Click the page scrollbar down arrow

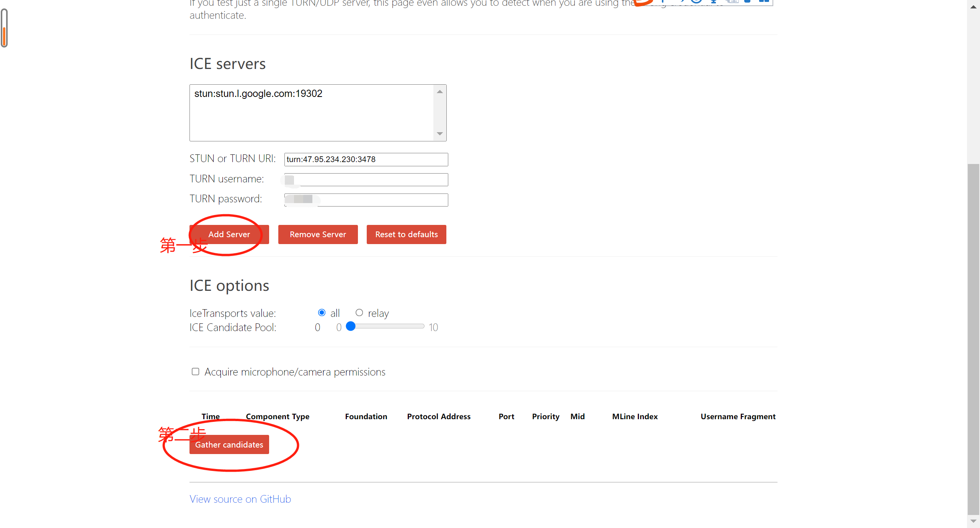pyautogui.click(x=973, y=521)
